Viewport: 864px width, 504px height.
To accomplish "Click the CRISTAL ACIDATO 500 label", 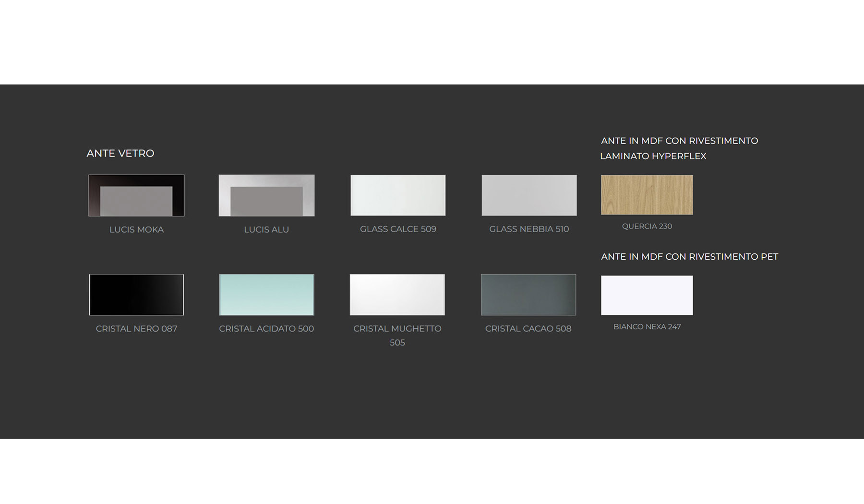I will (266, 329).
